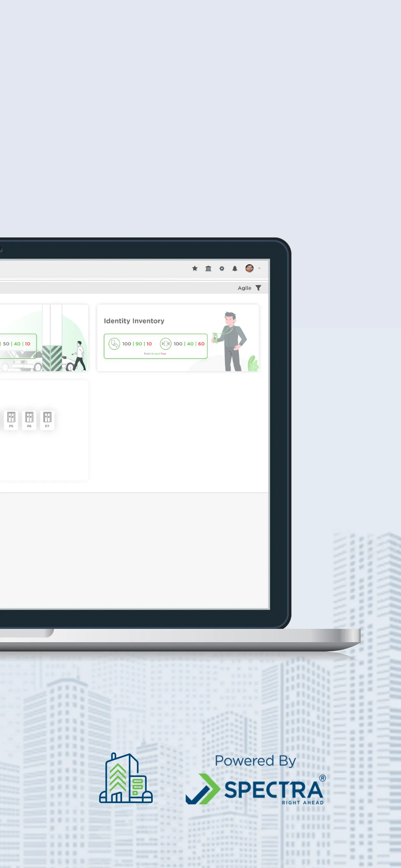Select the P7 elevator icon
This screenshot has height=868, width=401.
point(47,420)
